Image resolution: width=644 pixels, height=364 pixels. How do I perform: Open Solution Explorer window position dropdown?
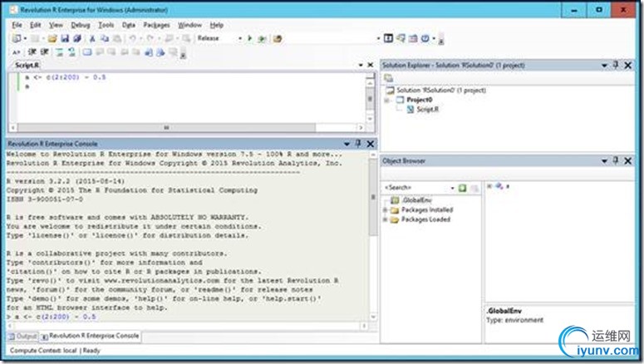[x=604, y=66]
